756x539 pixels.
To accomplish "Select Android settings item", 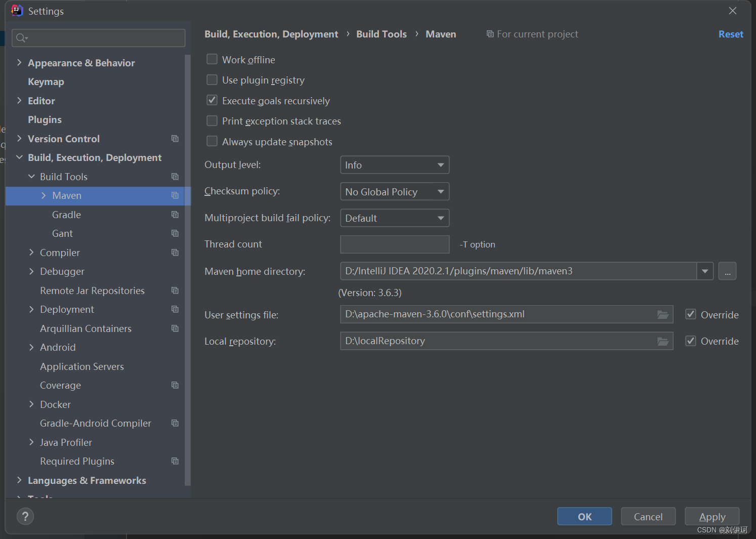I will [58, 347].
